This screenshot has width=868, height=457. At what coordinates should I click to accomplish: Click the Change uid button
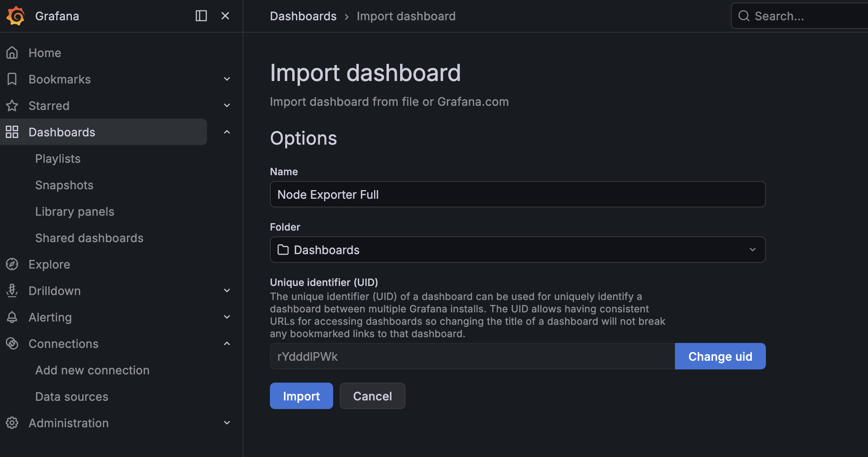(720, 356)
